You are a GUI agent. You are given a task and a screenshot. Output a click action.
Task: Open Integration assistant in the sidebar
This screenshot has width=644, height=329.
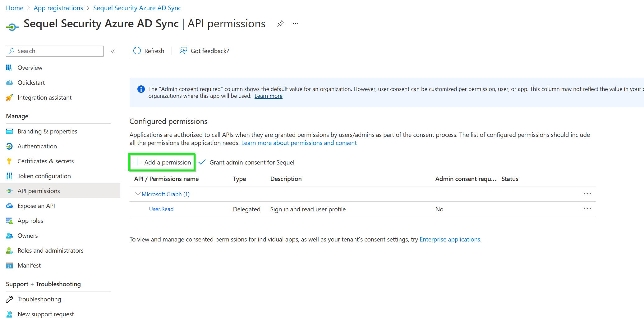(44, 97)
